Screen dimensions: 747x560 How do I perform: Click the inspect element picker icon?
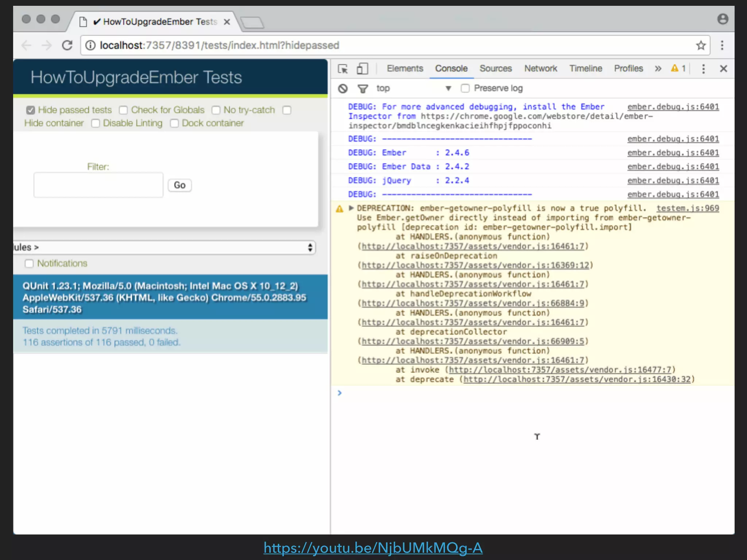[x=342, y=69]
